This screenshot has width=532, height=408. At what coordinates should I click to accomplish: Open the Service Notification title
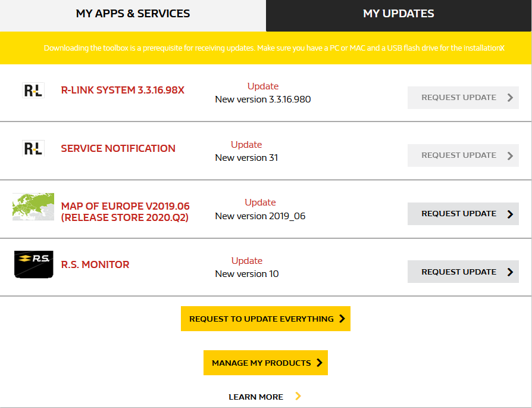pyautogui.click(x=118, y=148)
